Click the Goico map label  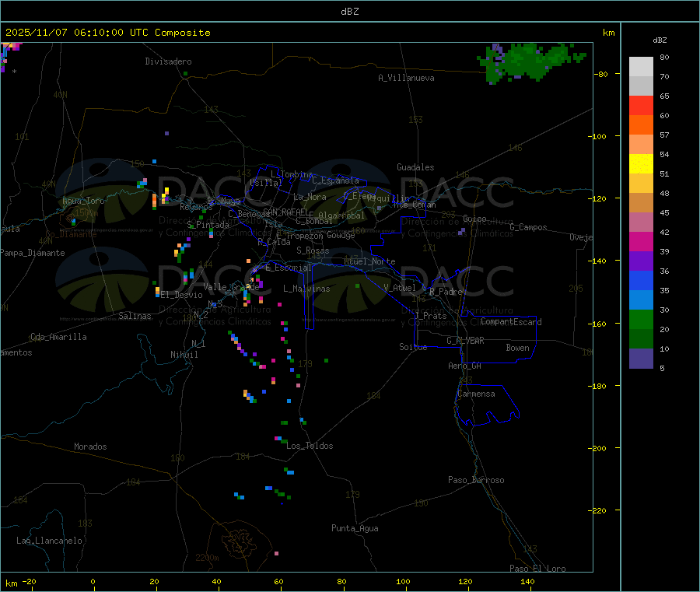(x=474, y=219)
